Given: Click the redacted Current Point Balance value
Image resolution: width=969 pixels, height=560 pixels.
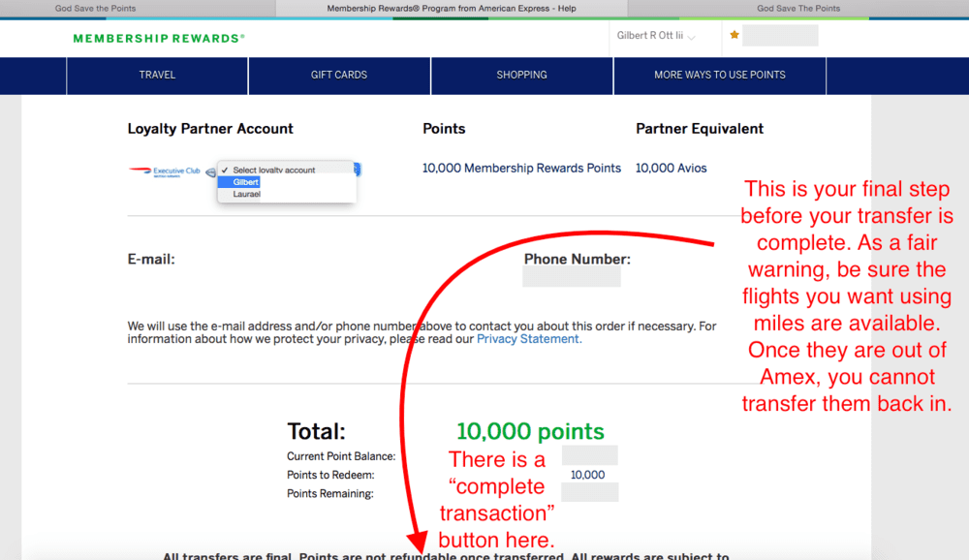Looking at the screenshot, I should tap(589, 455).
